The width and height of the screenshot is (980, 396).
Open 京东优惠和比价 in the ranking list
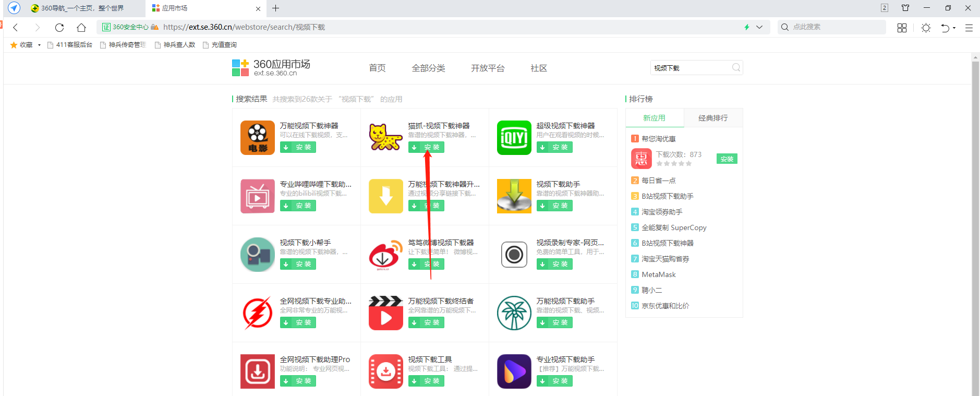(x=666, y=306)
